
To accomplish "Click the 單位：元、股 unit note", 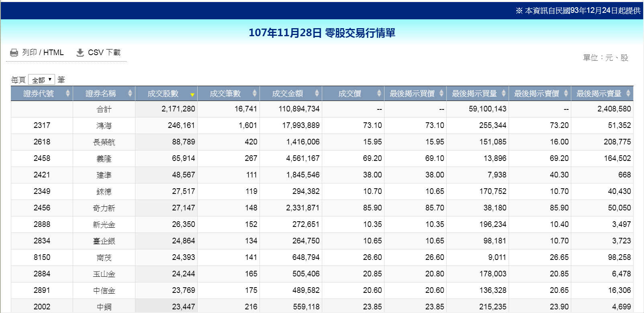I will tap(605, 58).
